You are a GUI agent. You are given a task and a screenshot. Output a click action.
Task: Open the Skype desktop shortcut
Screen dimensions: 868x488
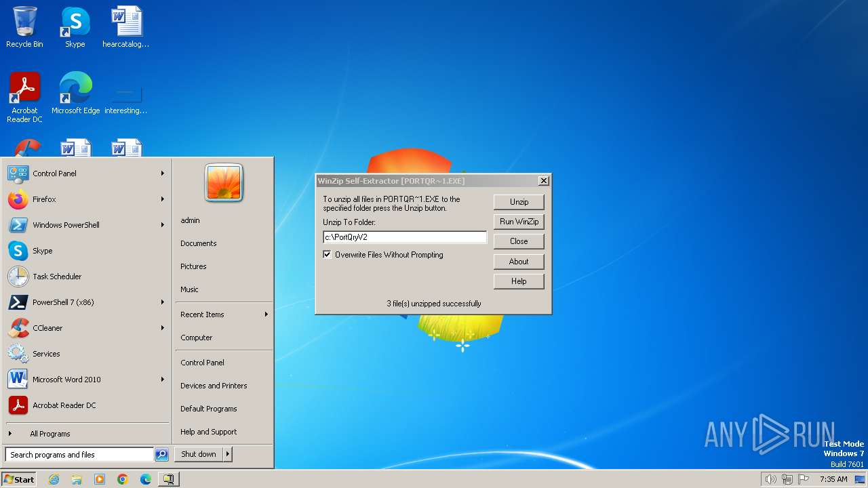coord(75,27)
